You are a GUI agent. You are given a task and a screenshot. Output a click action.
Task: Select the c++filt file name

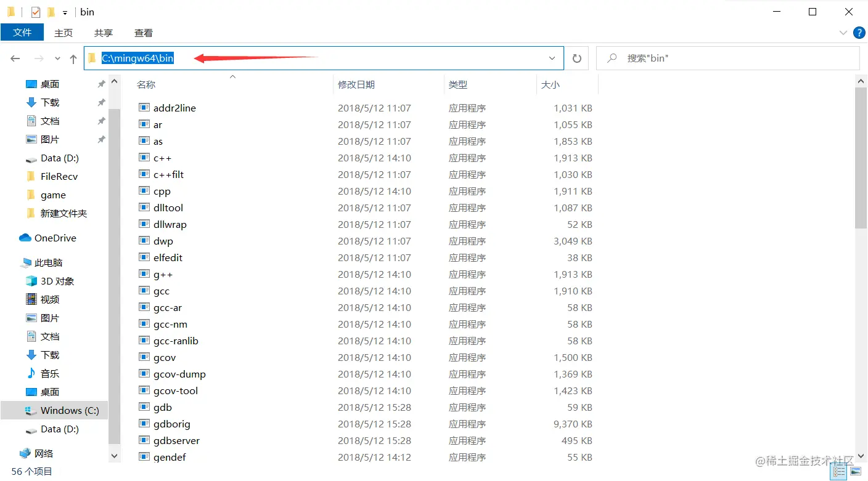pyautogui.click(x=169, y=174)
